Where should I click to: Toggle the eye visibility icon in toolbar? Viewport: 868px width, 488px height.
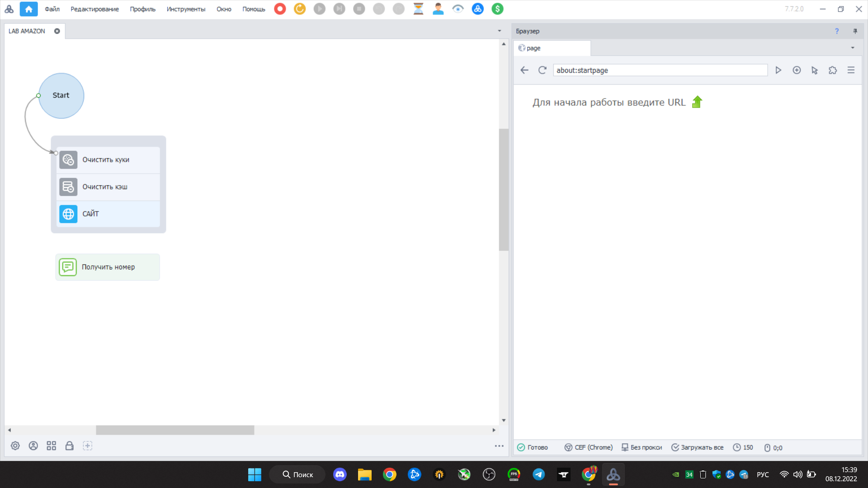point(458,9)
